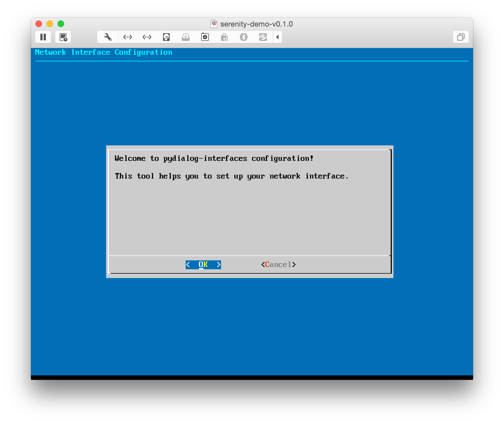The image size is (504, 424).
Task: Enter Unity/single window mode button
Action: [461, 37]
